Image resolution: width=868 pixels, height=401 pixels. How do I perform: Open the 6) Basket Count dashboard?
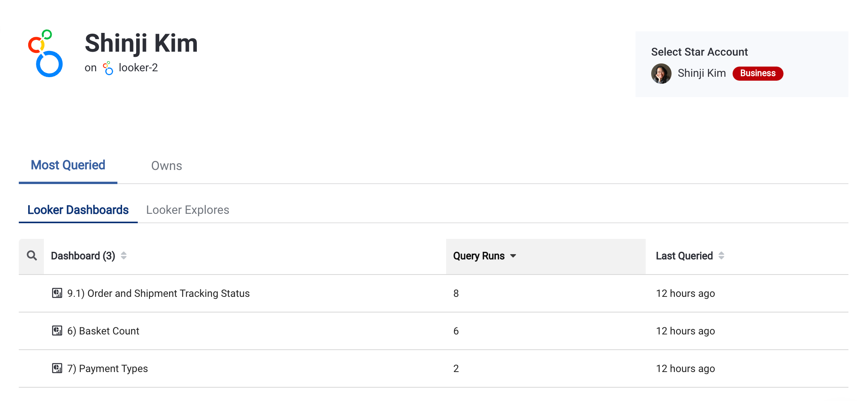point(109,331)
